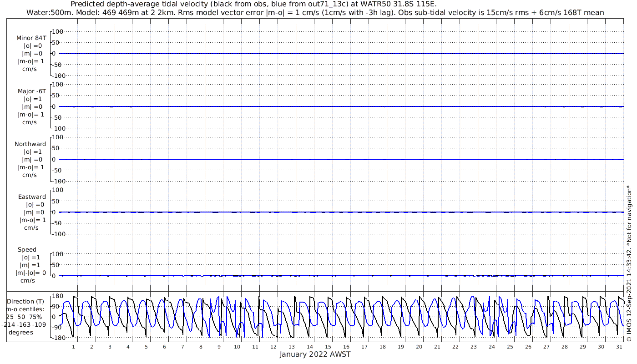Click the "25 50 75%" centile header
Screen dimensions: 637x364
point(24,317)
